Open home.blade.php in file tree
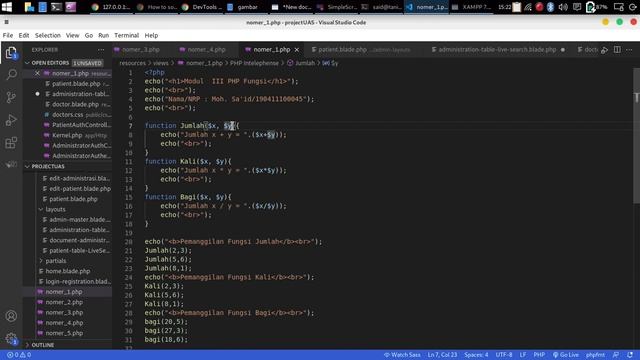 (68, 271)
